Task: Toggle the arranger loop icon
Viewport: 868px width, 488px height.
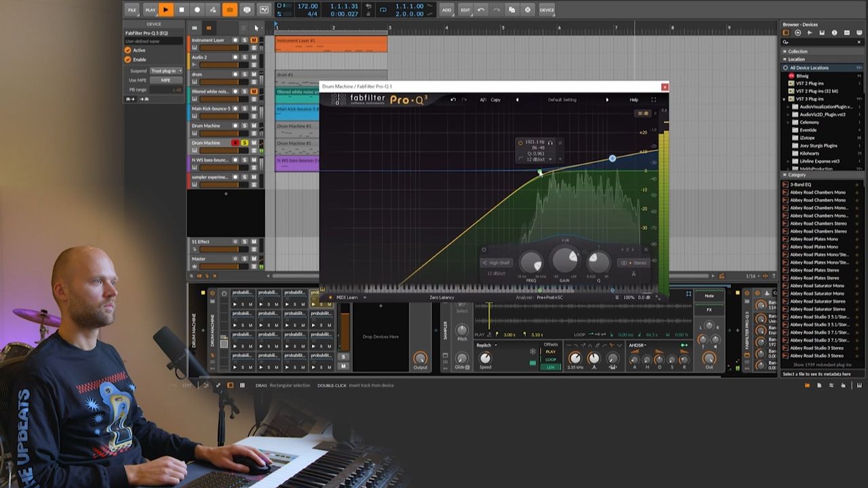Action: click(x=383, y=10)
